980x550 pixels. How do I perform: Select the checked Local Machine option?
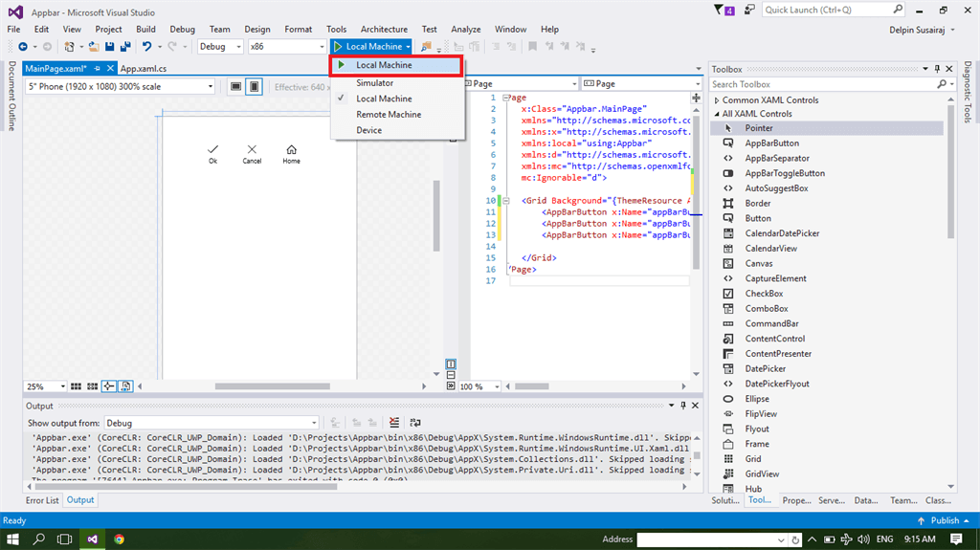tap(384, 99)
